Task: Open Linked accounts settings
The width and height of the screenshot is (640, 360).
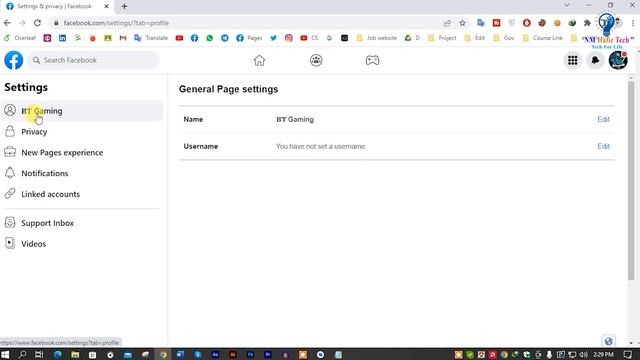Action: click(82, 194)
